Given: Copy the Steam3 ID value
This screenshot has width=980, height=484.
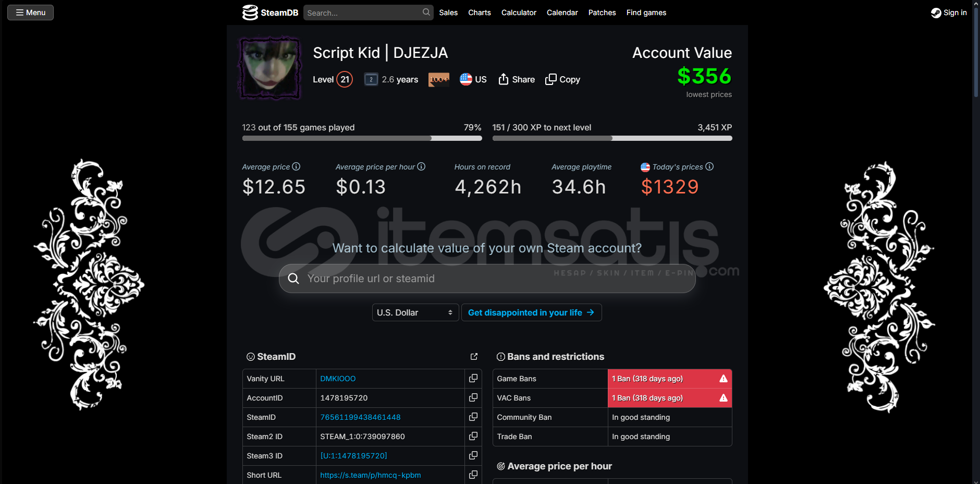Looking at the screenshot, I should pos(473,456).
